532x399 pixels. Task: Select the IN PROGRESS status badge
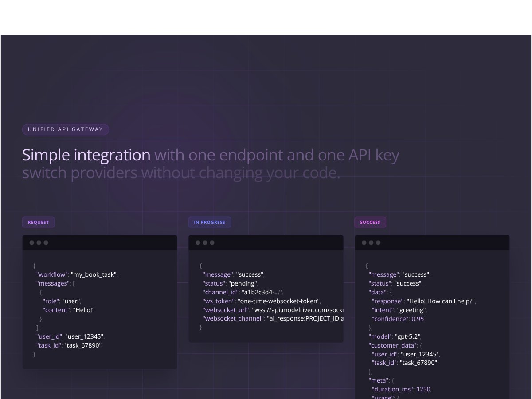point(209,222)
